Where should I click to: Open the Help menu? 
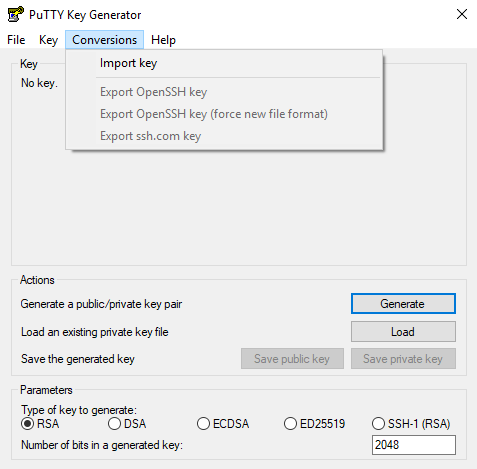pos(163,40)
